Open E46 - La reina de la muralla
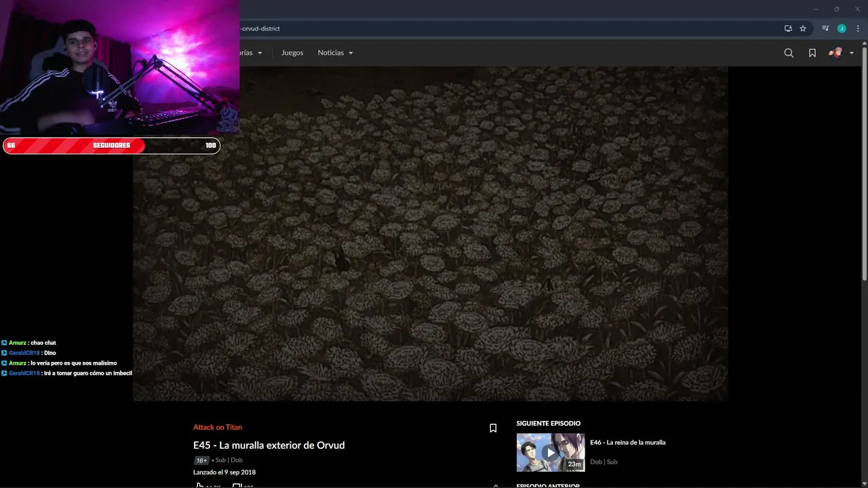868x488 pixels. pos(628,443)
